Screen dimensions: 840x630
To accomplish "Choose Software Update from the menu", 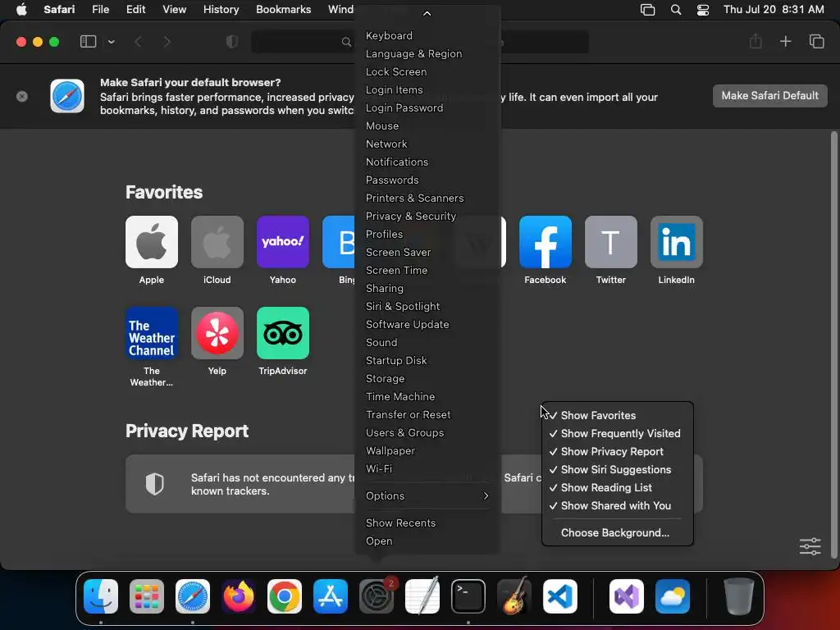I will tap(427, 324).
